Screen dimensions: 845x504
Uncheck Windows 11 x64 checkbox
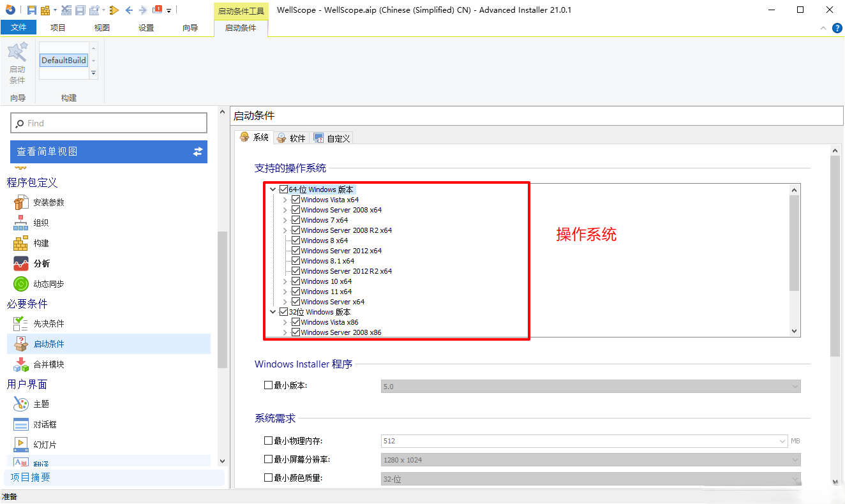[296, 292]
